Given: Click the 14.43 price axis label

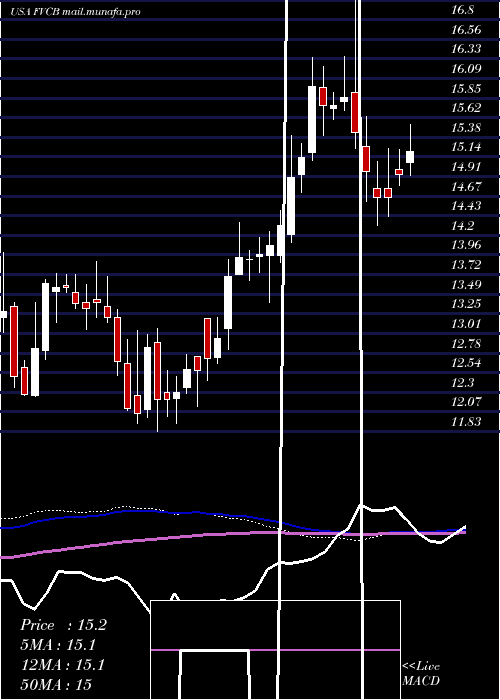Looking at the screenshot, I should [466, 205].
